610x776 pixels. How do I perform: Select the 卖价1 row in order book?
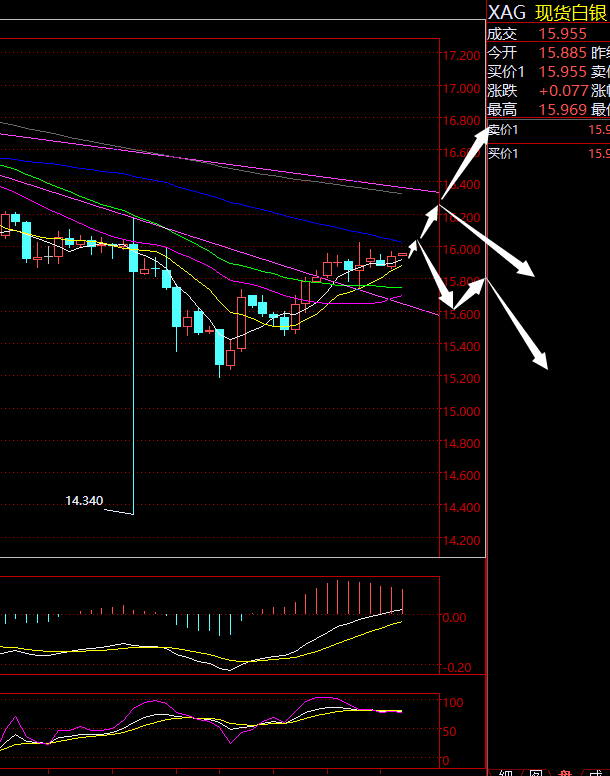coord(549,131)
